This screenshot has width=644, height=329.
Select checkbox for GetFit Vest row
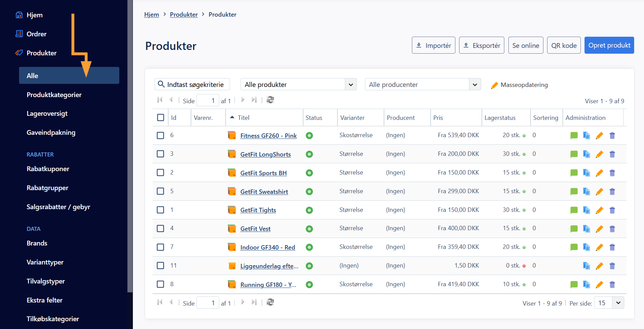[160, 229]
